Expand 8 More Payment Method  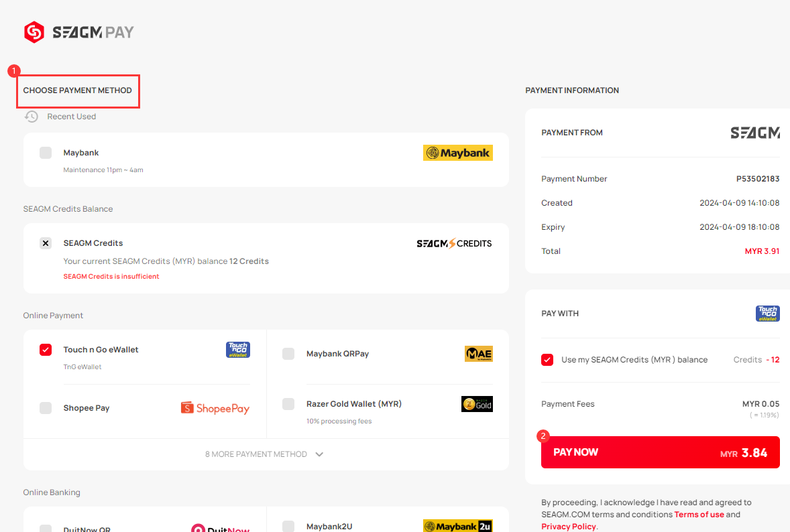266,454
